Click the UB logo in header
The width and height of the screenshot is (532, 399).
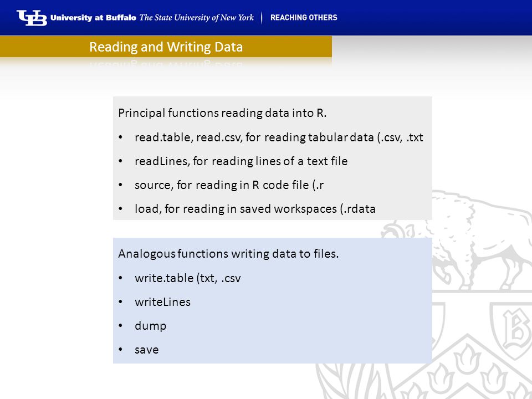pyautogui.click(x=32, y=18)
